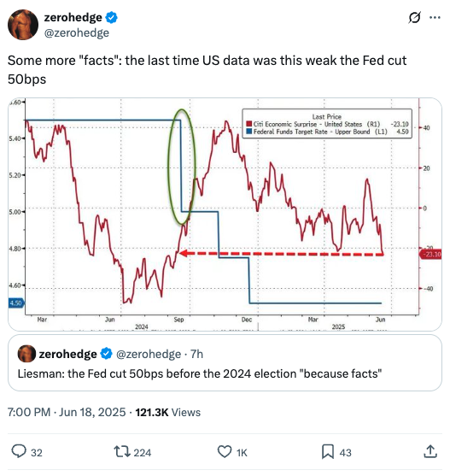Open the share upload arrow icon

(430, 451)
